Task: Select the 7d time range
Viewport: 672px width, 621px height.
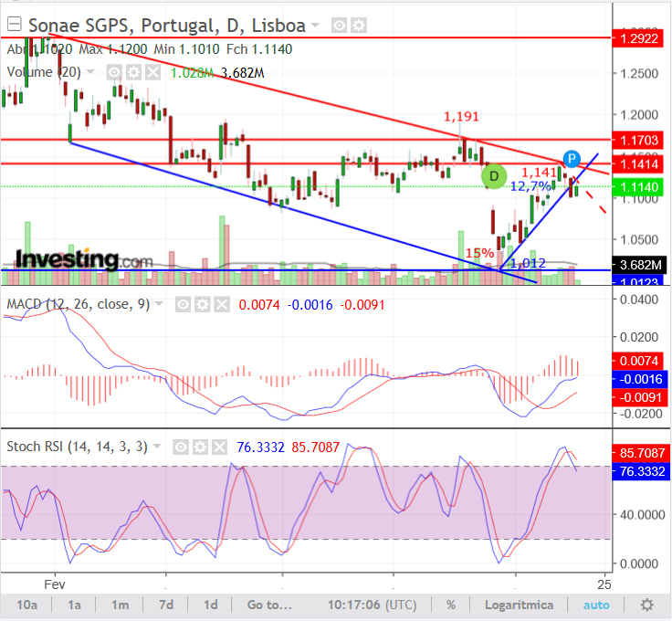Action: click(166, 605)
